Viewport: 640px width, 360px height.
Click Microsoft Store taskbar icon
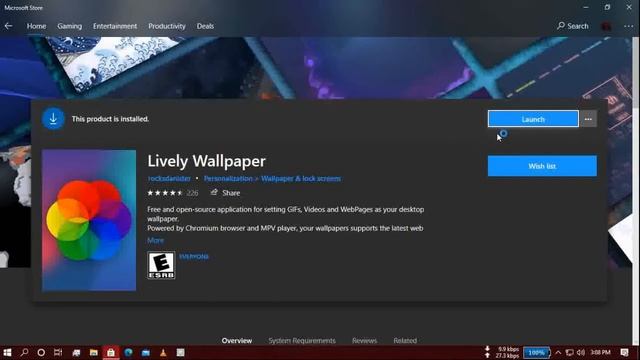pyautogui.click(x=111, y=353)
